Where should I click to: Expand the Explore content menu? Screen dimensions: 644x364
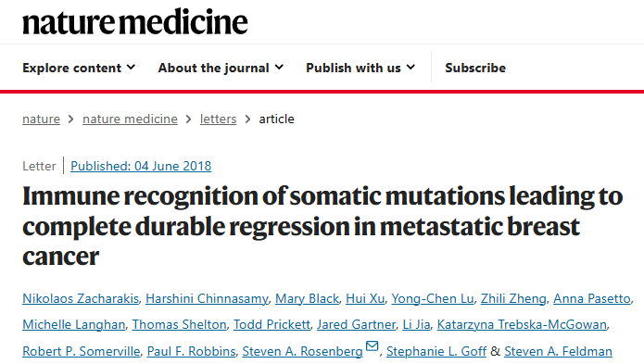click(x=79, y=68)
